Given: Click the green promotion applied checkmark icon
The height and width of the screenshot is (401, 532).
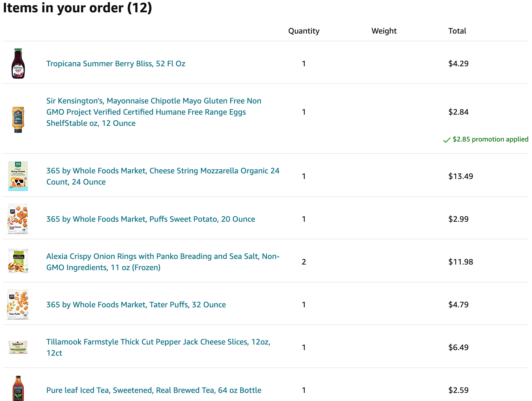Looking at the screenshot, I should (447, 140).
